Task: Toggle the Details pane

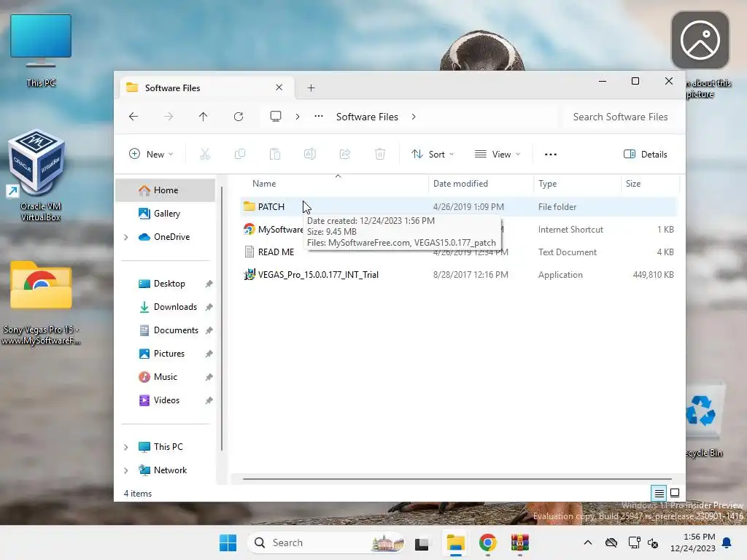Action: click(646, 155)
